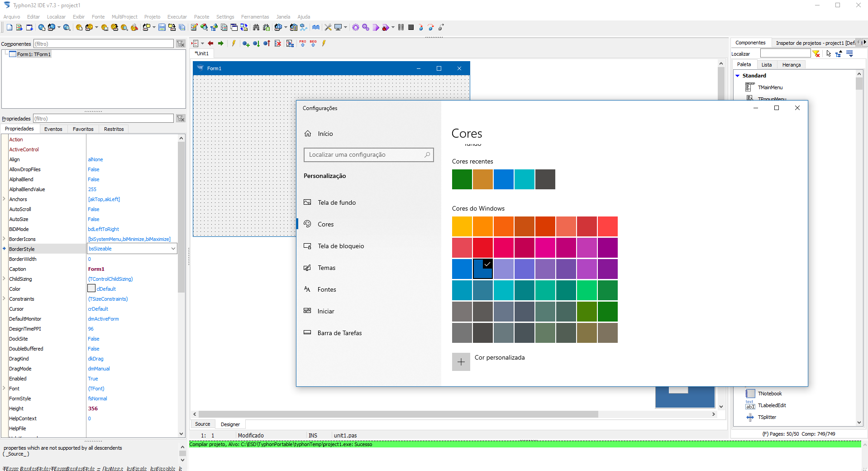Switch to the Eventos tab
The width and height of the screenshot is (868, 471).
coord(53,129)
